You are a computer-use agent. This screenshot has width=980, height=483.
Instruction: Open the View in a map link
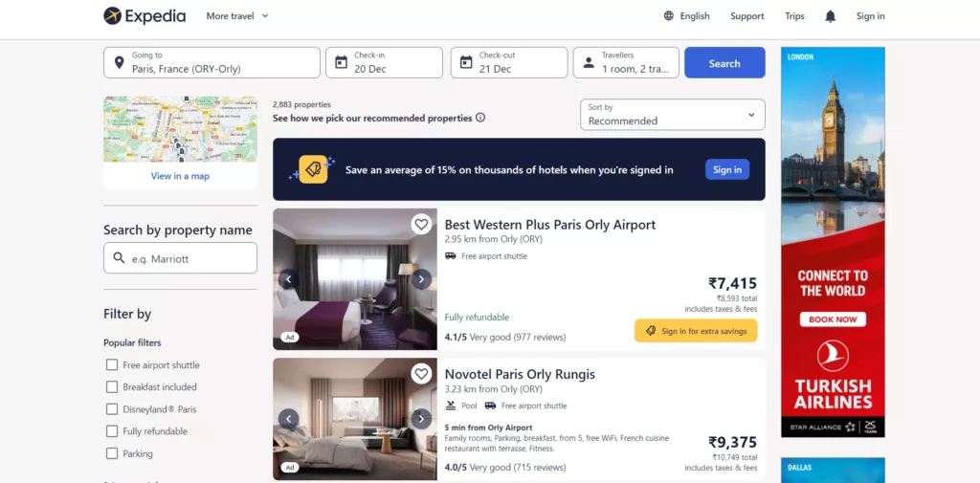coord(180,176)
